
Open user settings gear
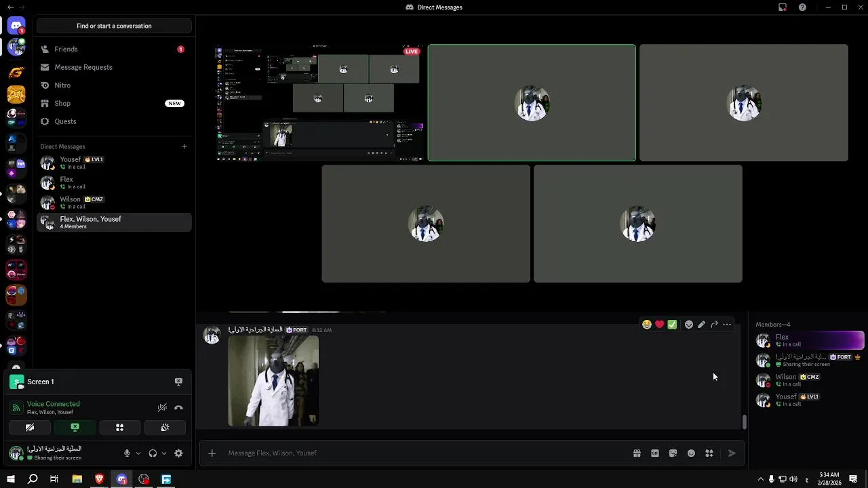[178, 453]
